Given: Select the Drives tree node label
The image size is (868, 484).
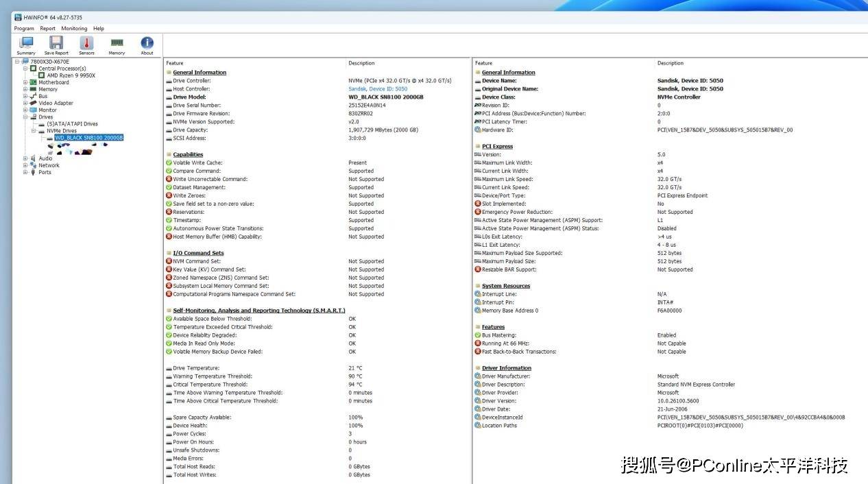Looking at the screenshot, I should (46, 117).
